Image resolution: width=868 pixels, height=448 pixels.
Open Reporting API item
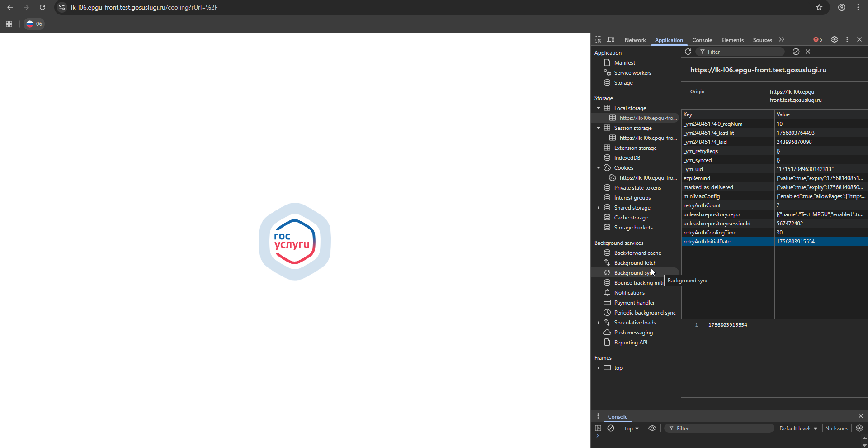[x=631, y=343]
